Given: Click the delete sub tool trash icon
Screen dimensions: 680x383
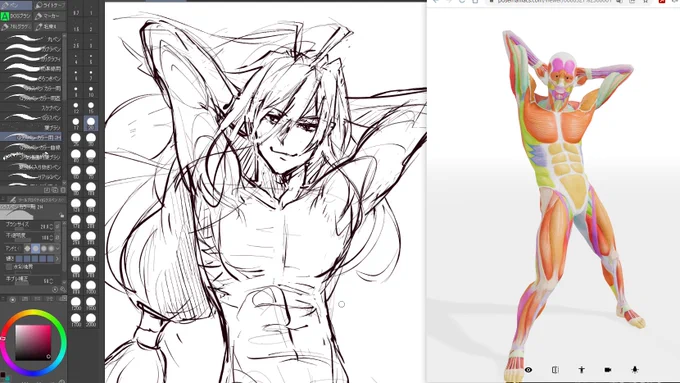Looking at the screenshot, I should click(x=63, y=190).
